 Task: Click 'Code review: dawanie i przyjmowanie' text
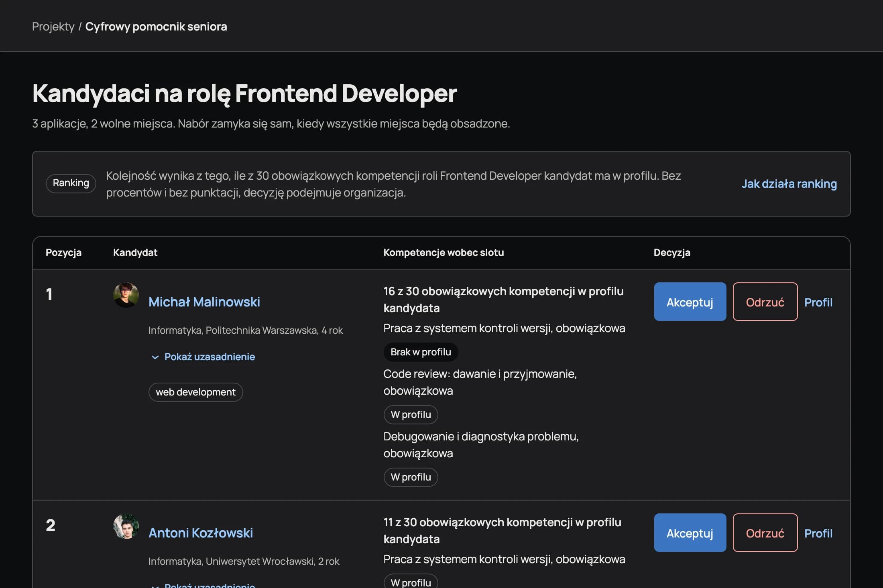click(x=480, y=374)
